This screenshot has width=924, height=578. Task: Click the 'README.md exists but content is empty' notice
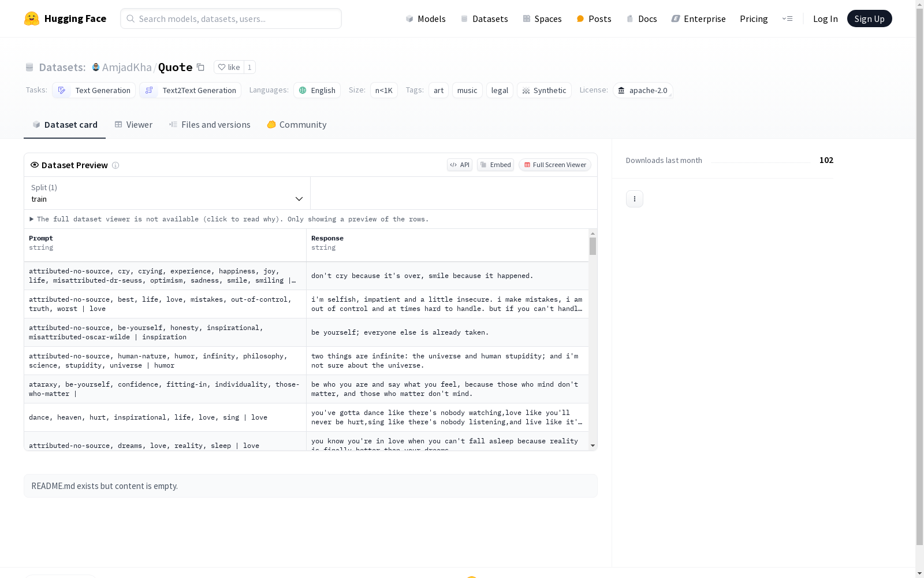click(x=311, y=486)
